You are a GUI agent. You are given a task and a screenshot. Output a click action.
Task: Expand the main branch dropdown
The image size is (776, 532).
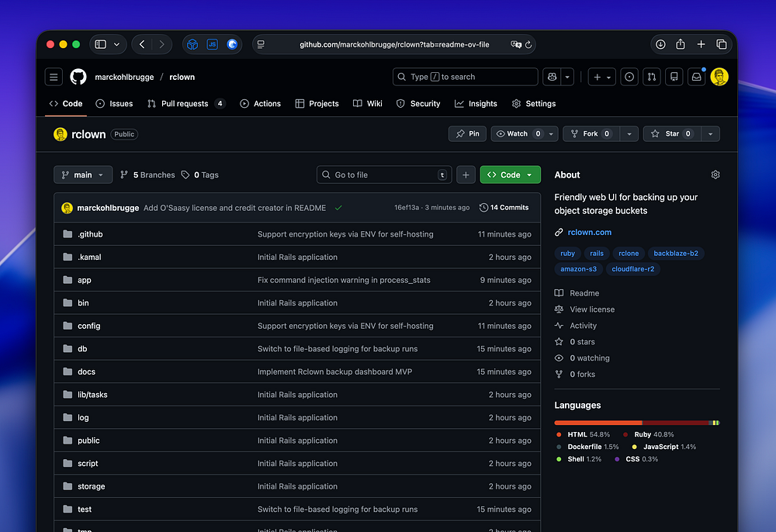(83, 175)
